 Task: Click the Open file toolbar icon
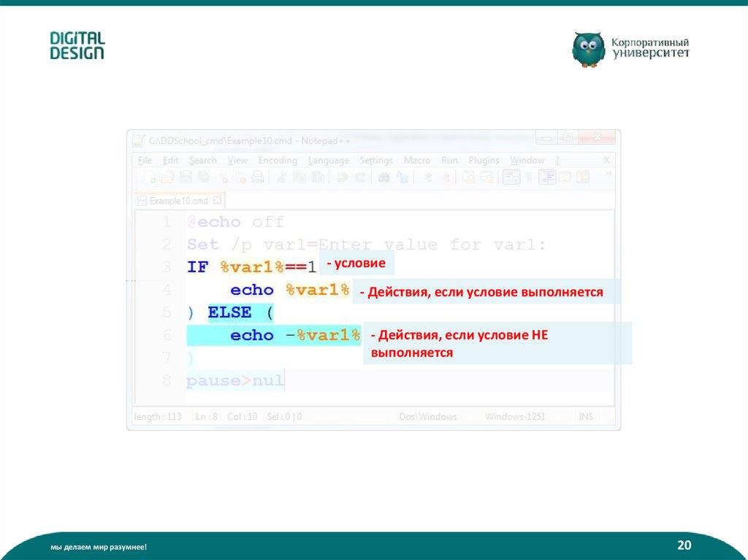tap(167, 178)
